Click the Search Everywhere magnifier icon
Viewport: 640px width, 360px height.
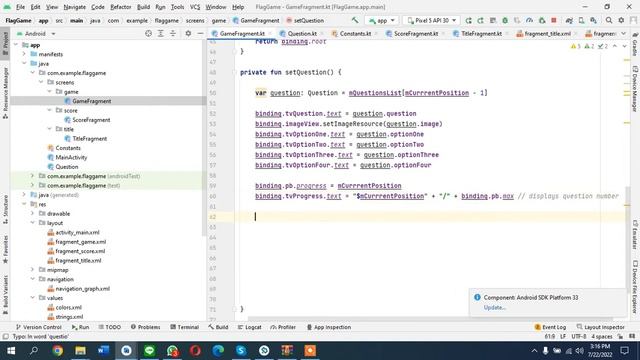609,20
